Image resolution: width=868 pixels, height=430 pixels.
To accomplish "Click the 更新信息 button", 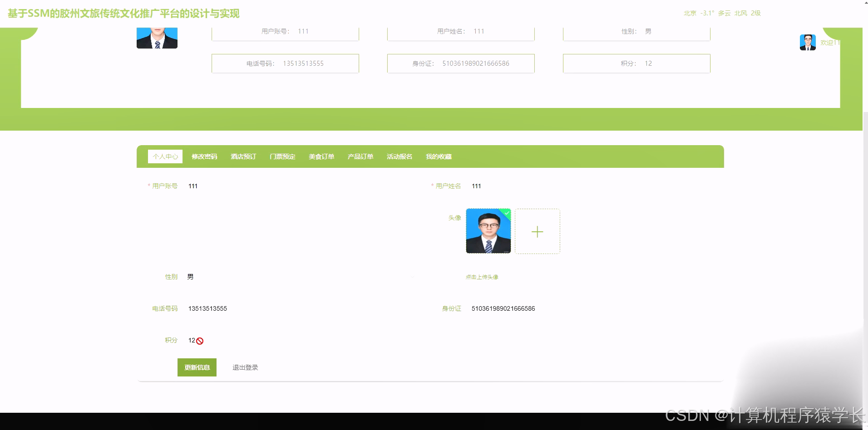I will click(197, 367).
